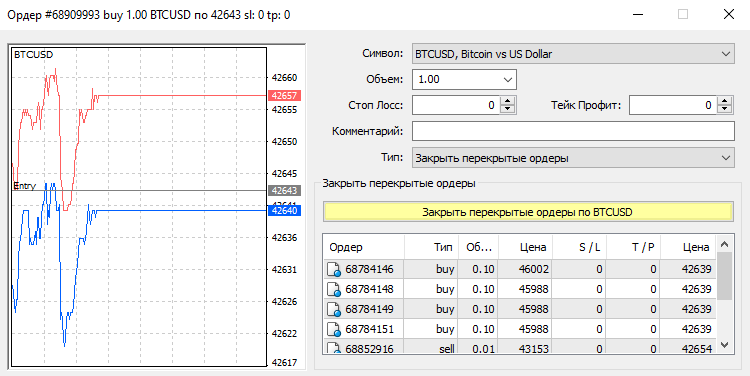Sort by the Ордер column header
Image resolution: width=750 pixels, height=376 pixels.
point(364,247)
